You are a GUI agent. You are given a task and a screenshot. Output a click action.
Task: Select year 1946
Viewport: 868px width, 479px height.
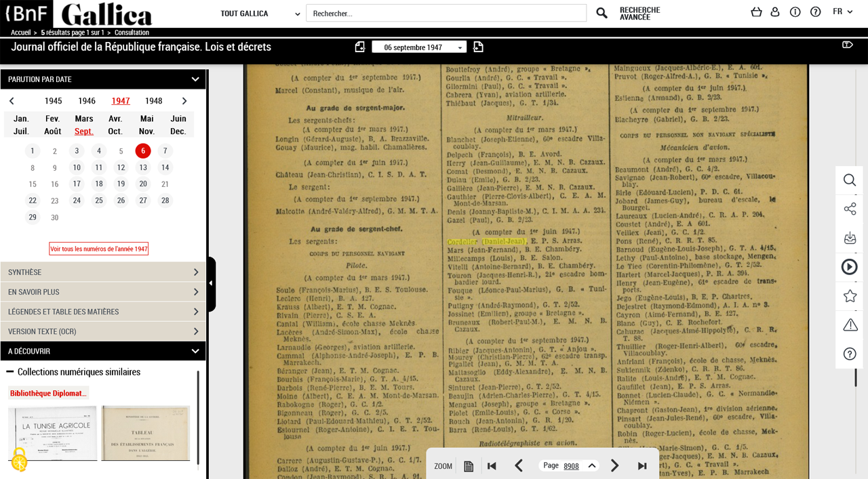click(87, 101)
